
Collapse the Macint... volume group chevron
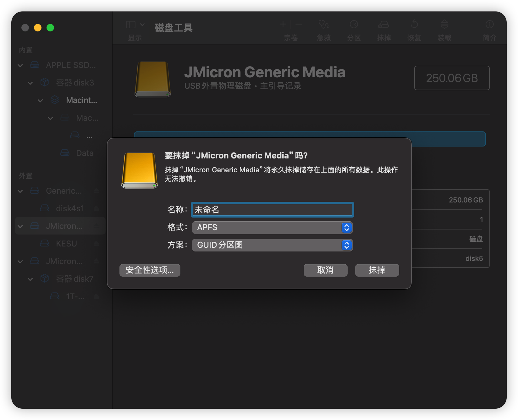[40, 101]
